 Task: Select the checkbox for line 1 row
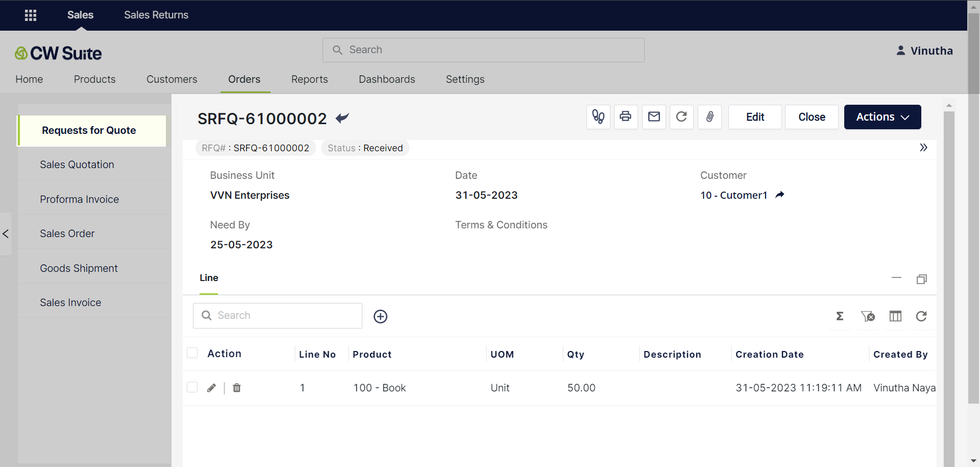(x=192, y=387)
